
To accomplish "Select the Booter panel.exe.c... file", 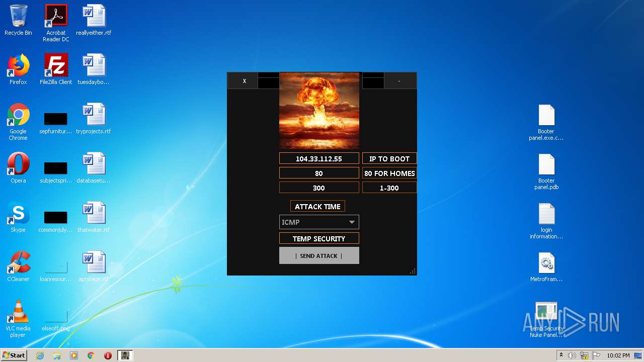I will [546, 123].
